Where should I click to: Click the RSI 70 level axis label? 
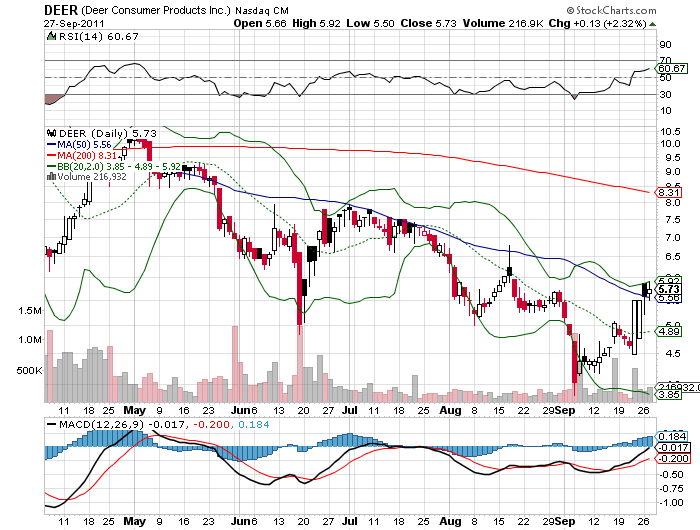pos(665,60)
